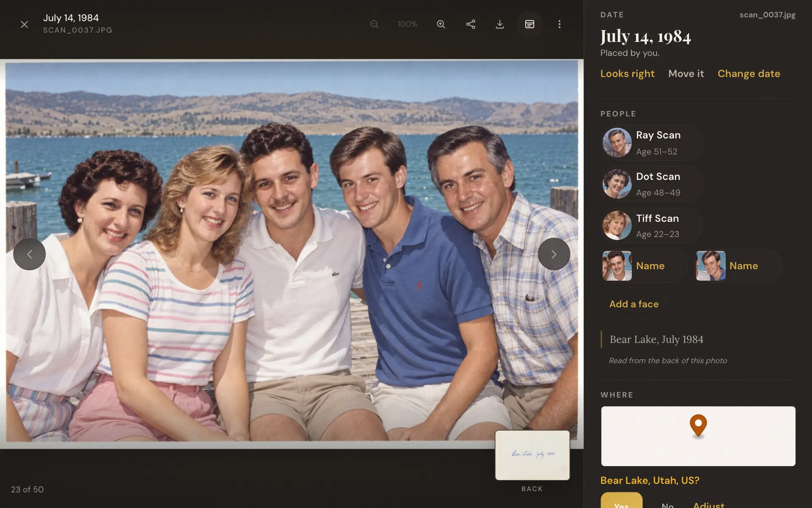Screen dimensions: 812x508
Task: Close the photo viewer with the X icon
Action: tap(25, 25)
